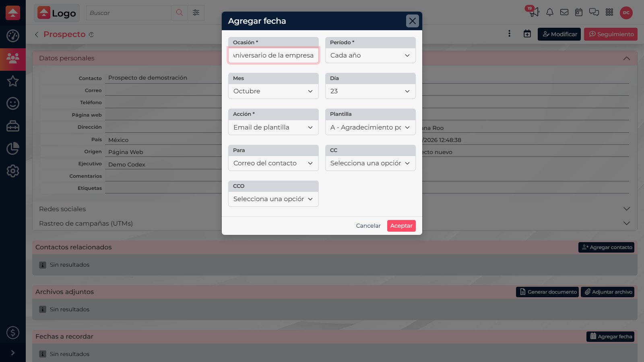The height and width of the screenshot is (362, 644).
Task: Click the Aceptar button
Action: pyautogui.click(x=401, y=226)
